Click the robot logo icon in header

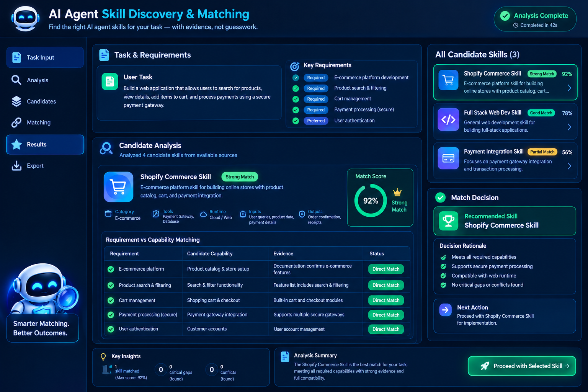pyautogui.click(x=25, y=18)
